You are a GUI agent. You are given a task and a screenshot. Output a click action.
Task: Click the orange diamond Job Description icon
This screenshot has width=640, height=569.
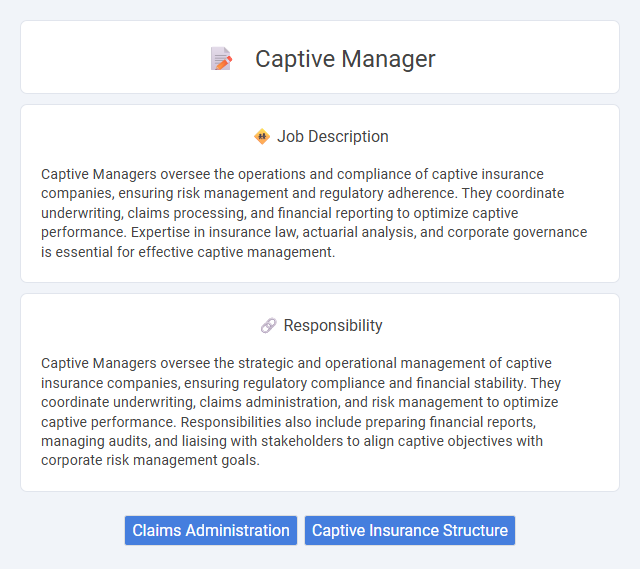tap(262, 136)
